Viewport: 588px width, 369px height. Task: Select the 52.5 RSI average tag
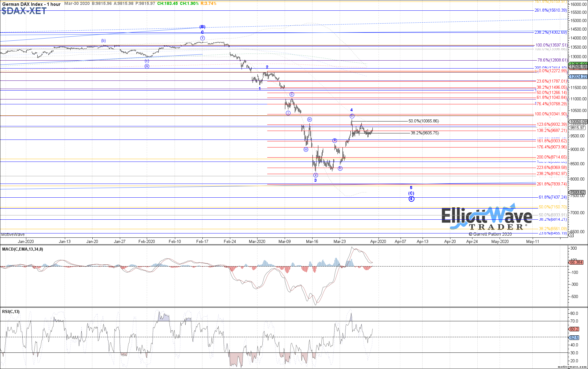(x=574, y=338)
